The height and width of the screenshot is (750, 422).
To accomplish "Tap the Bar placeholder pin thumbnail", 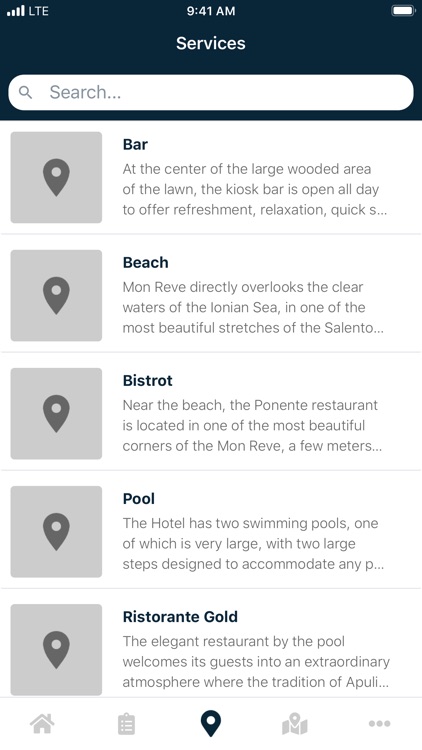I will click(56, 177).
